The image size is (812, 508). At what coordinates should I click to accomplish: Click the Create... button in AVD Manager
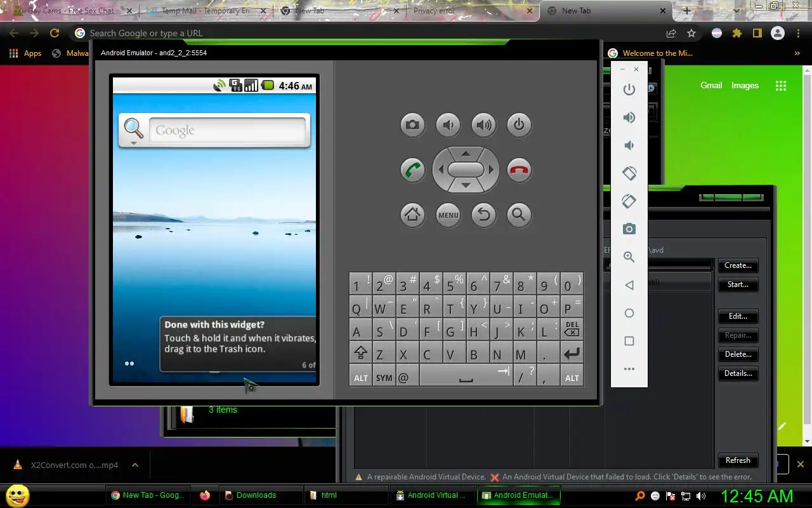pyautogui.click(x=738, y=265)
